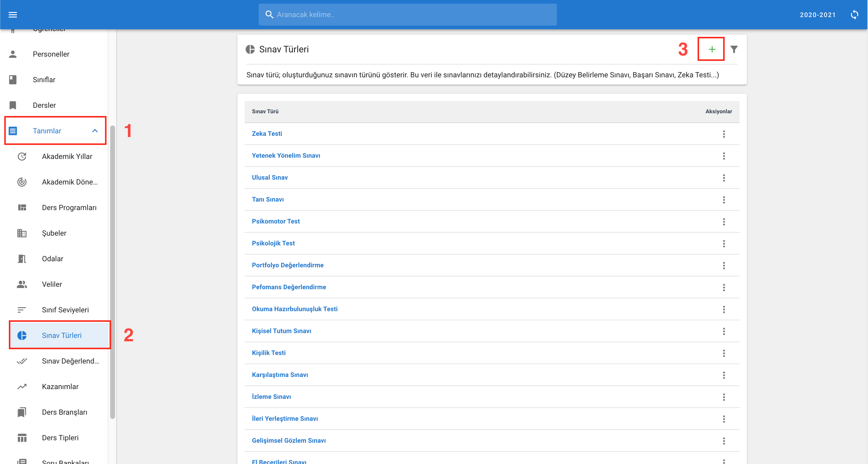Open the İzleme Sınavı link
The height and width of the screenshot is (464, 868).
point(271,396)
